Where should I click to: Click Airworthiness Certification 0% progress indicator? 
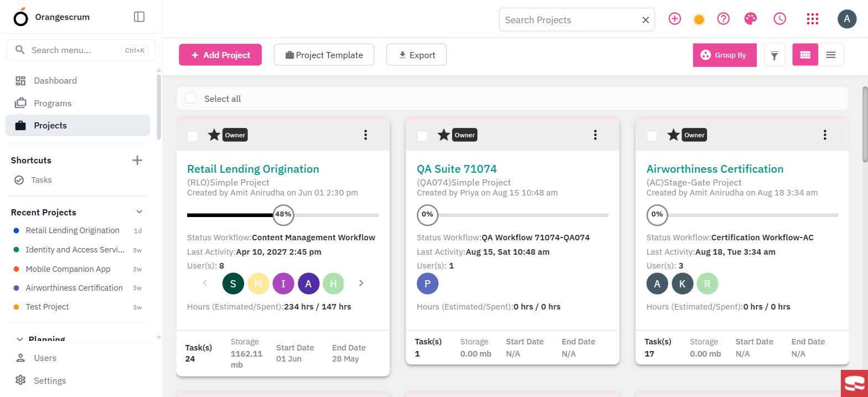tap(657, 214)
